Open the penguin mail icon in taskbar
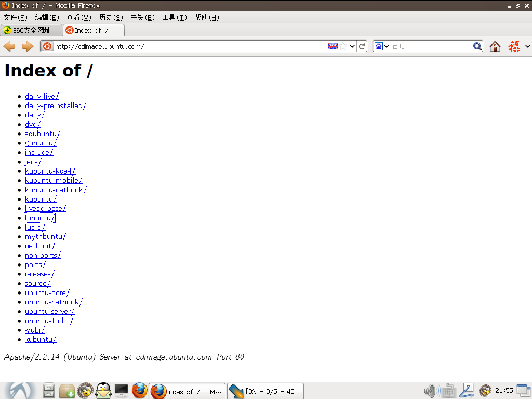Viewport: 532px width, 399px height. pyautogui.click(x=103, y=391)
